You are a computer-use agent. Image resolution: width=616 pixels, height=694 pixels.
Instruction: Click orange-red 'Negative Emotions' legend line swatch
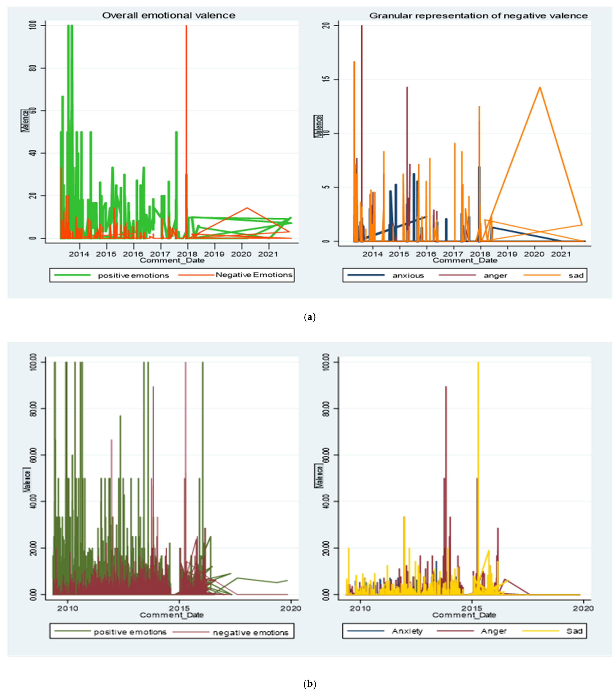[196, 275]
